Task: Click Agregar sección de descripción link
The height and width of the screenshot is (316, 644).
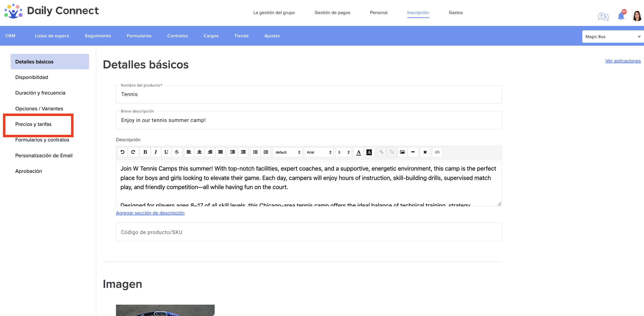Action: [x=150, y=213]
